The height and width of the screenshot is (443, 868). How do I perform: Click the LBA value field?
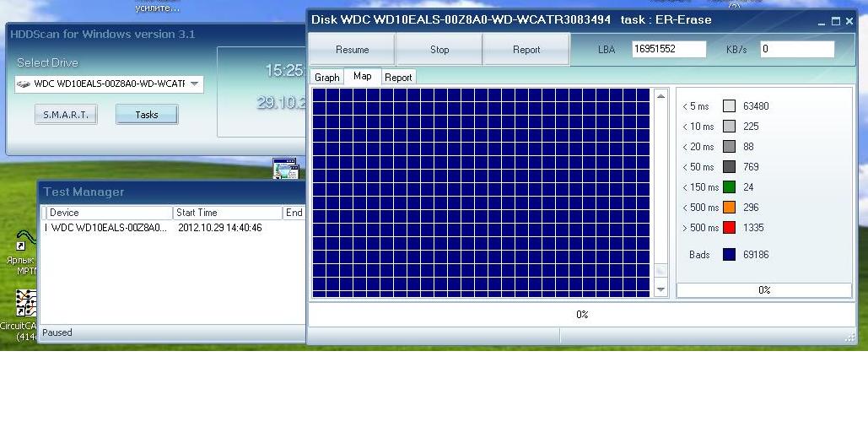click(x=669, y=49)
